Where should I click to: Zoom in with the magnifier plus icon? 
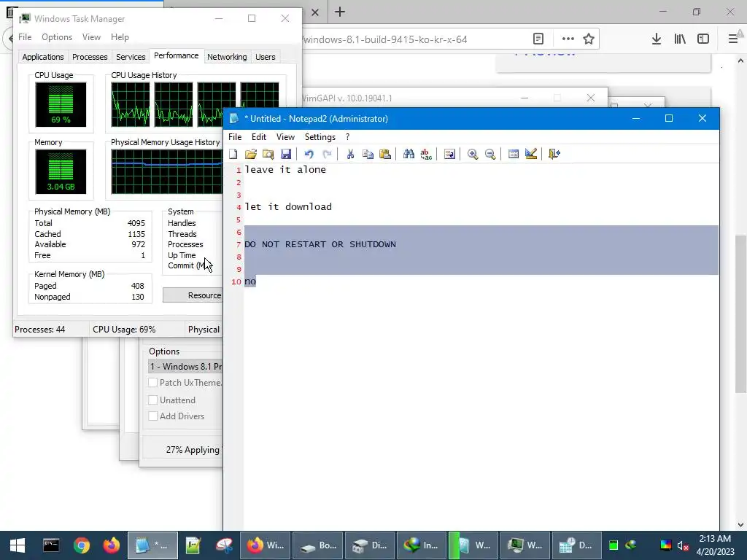pyautogui.click(x=473, y=154)
